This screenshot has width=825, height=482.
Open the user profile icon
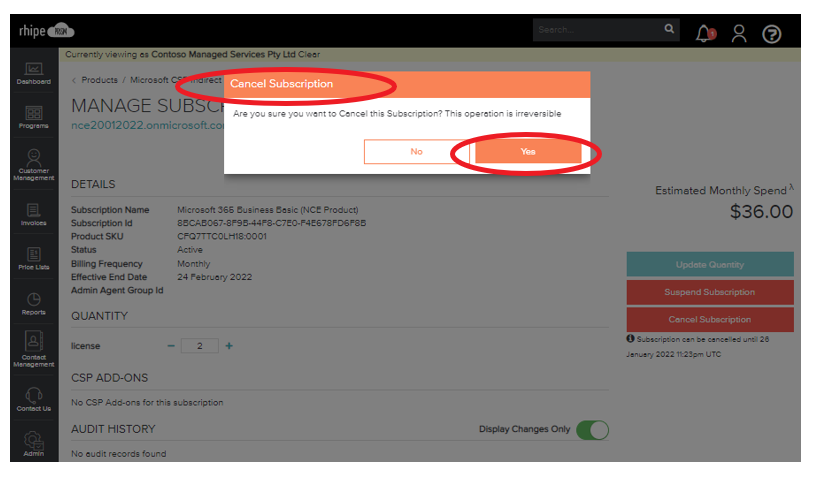point(739,34)
